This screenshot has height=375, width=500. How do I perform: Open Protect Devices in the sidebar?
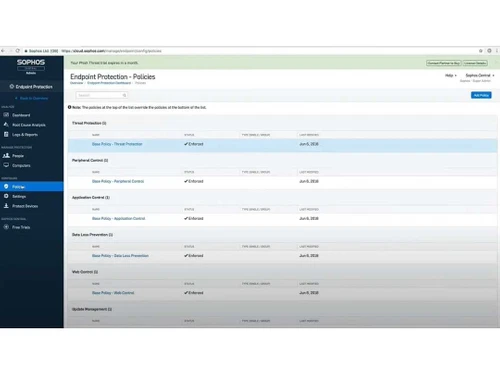click(x=25, y=206)
